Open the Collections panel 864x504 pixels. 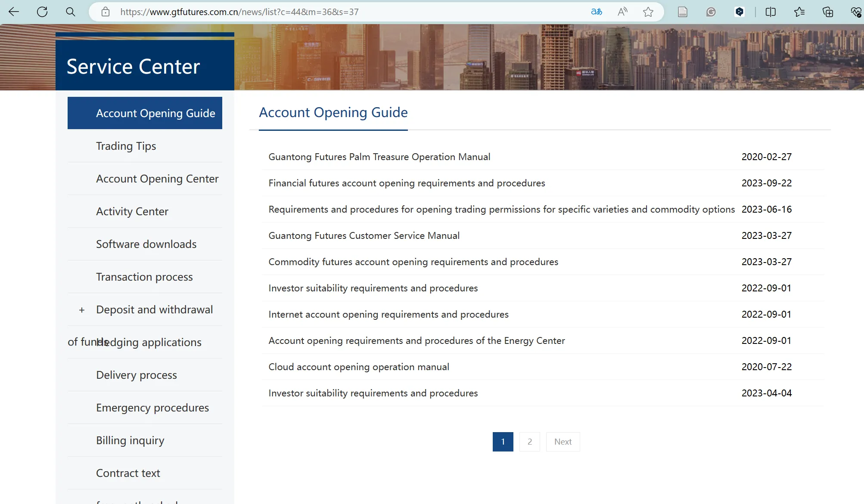coord(828,12)
